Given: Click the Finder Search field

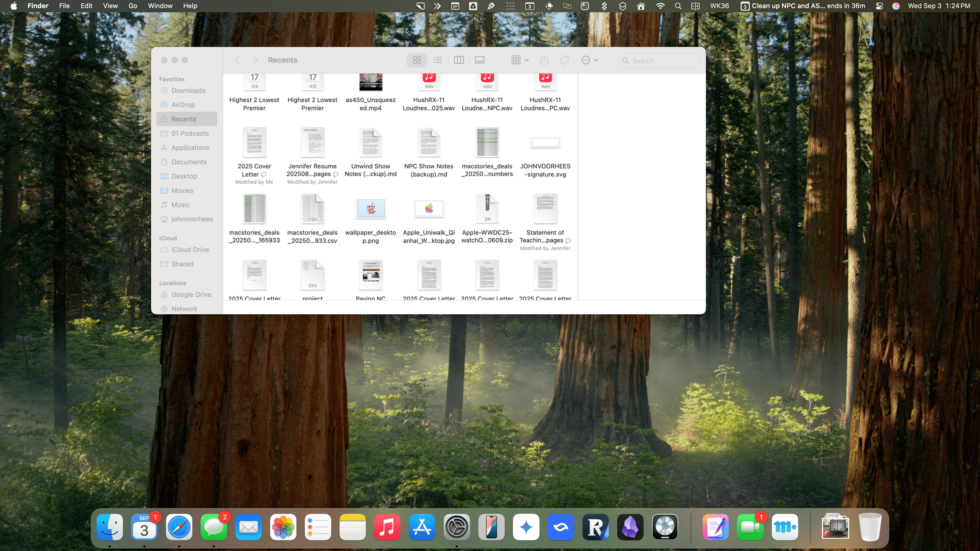Looking at the screenshot, I should coord(659,61).
